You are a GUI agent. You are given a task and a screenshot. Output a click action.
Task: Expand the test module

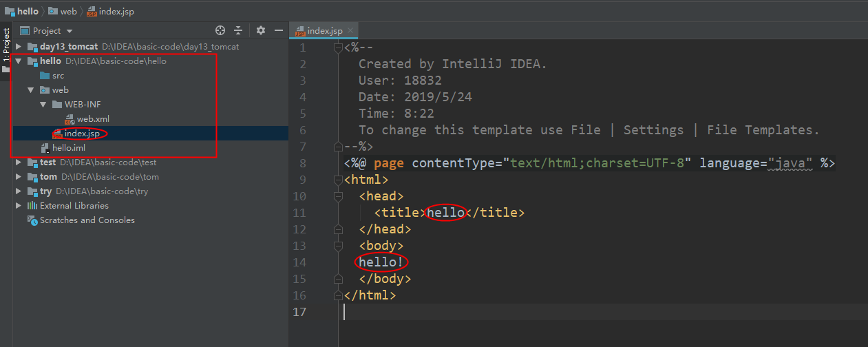19,162
